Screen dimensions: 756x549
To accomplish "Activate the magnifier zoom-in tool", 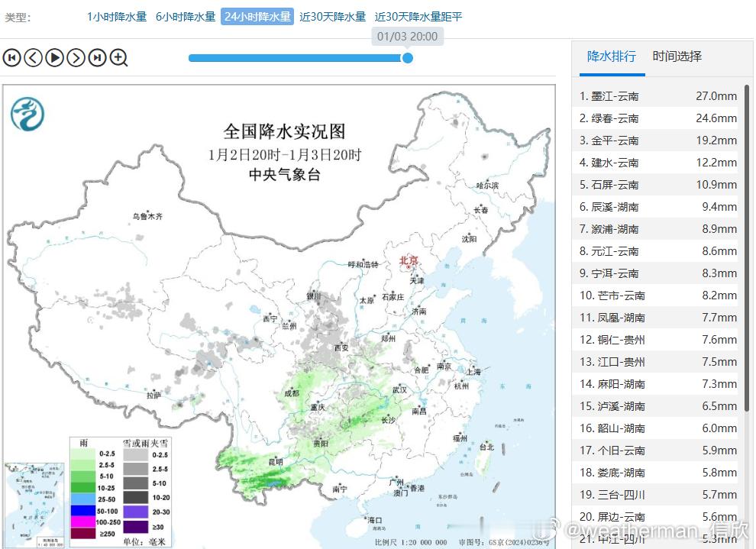I will click(119, 57).
